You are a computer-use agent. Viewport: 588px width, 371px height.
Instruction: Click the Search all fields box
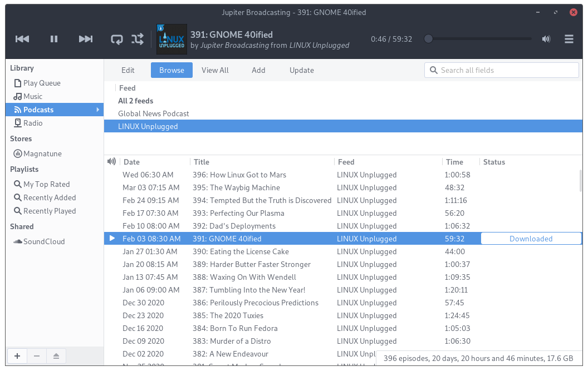pos(501,70)
